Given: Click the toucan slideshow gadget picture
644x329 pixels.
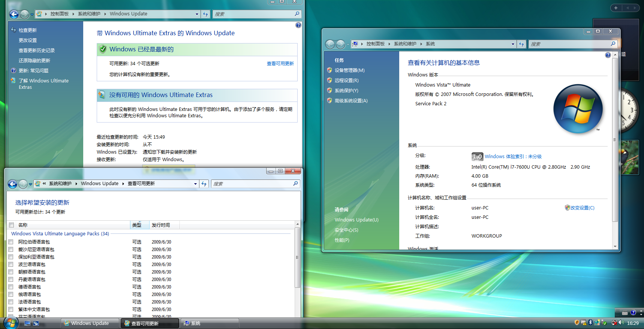Looking at the screenshot, I should (630, 157).
